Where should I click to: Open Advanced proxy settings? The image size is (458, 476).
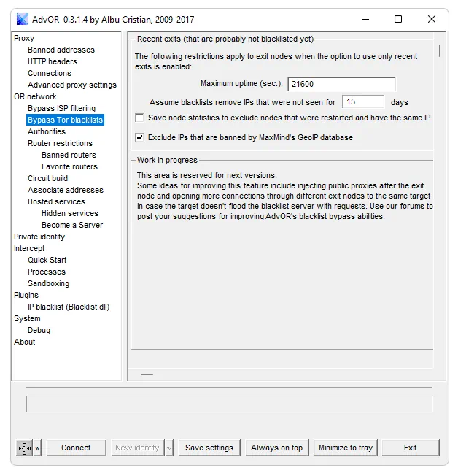coord(72,85)
